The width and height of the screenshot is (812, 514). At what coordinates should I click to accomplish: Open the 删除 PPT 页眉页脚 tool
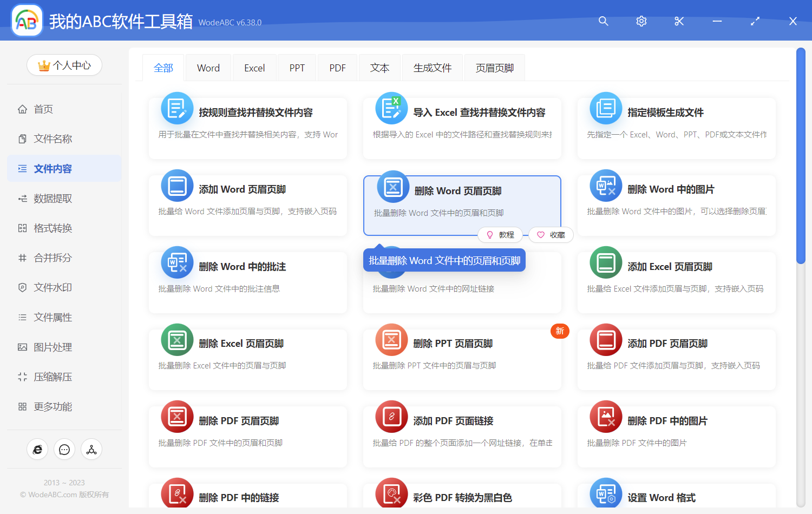click(x=462, y=343)
